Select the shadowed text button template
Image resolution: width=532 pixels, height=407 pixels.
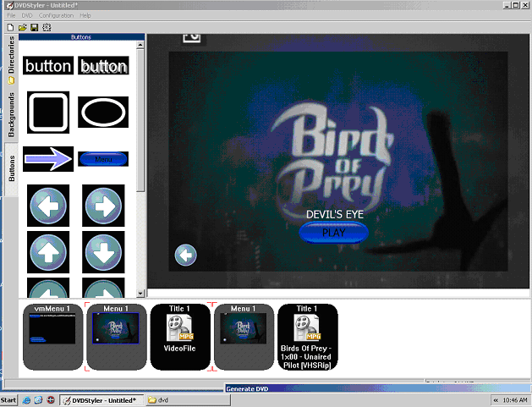pos(103,65)
